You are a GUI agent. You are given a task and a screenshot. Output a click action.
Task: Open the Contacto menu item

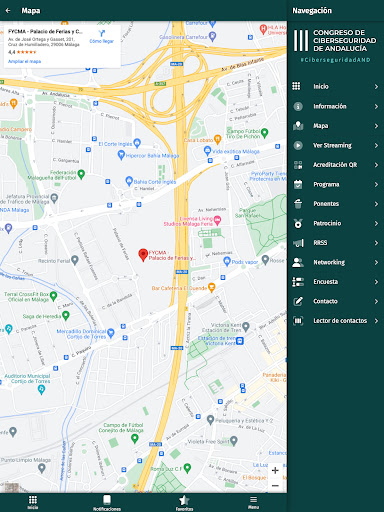click(336, 301)
